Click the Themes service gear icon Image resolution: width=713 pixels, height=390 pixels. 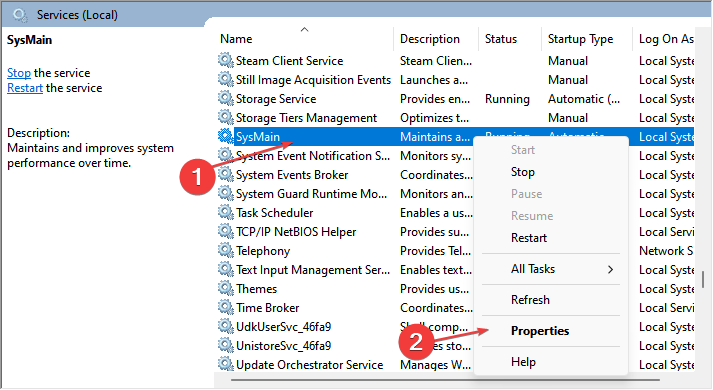pyautogui.click(x=226, y=288)
